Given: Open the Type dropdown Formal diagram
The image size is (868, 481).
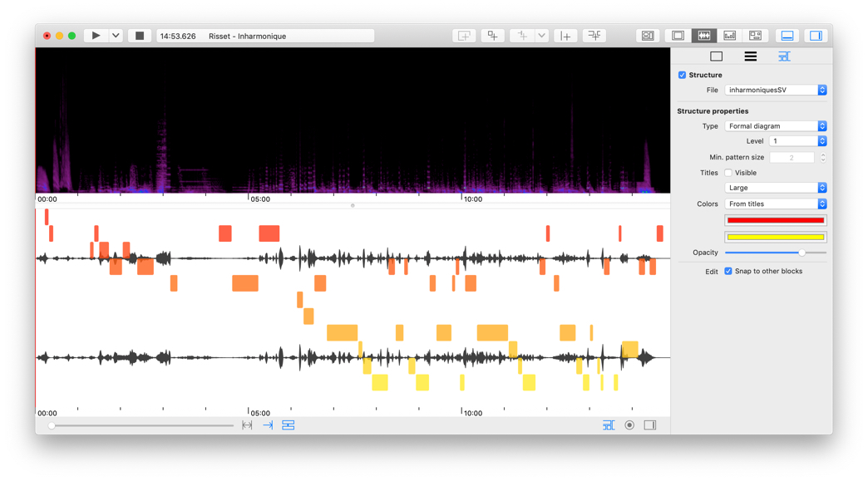Looking at the screenshot, I should (776, 126).
